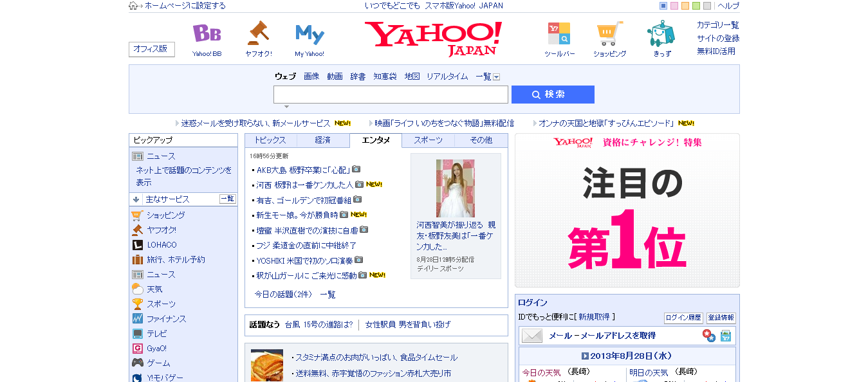Image resolution: width=868 pixels, height=382 pixels.
Task: Click the camera icon beside AKB大島 headline
Action: click(x=356, y=169)
